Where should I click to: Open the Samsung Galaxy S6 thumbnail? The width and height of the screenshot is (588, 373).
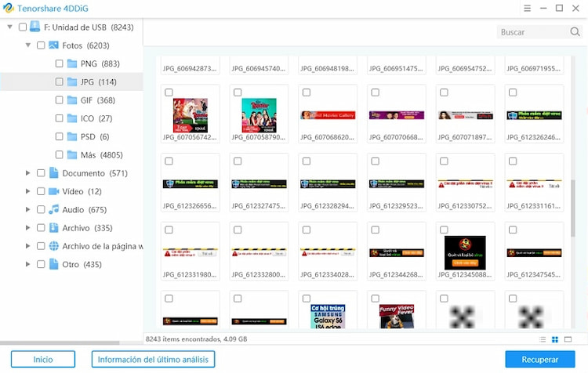click(328, 317)
